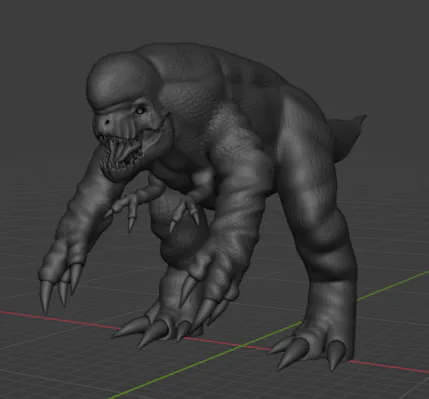This screenshot has width=429, height=399.
Task: Select the outstretched far-left arm's claws
Action: [60, 287]
